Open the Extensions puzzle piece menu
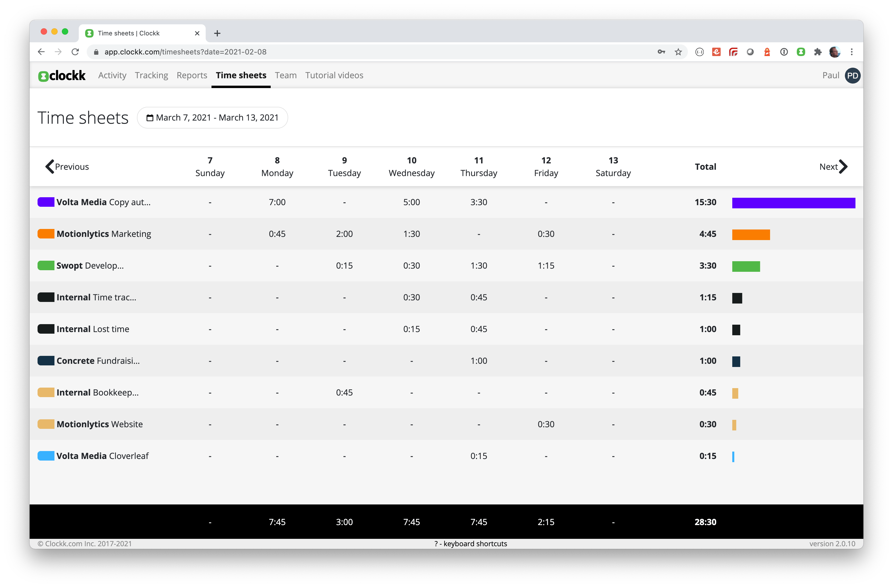The width and height of the screenshot is (893, 588). pyautogui.click(x=818, y=52)
